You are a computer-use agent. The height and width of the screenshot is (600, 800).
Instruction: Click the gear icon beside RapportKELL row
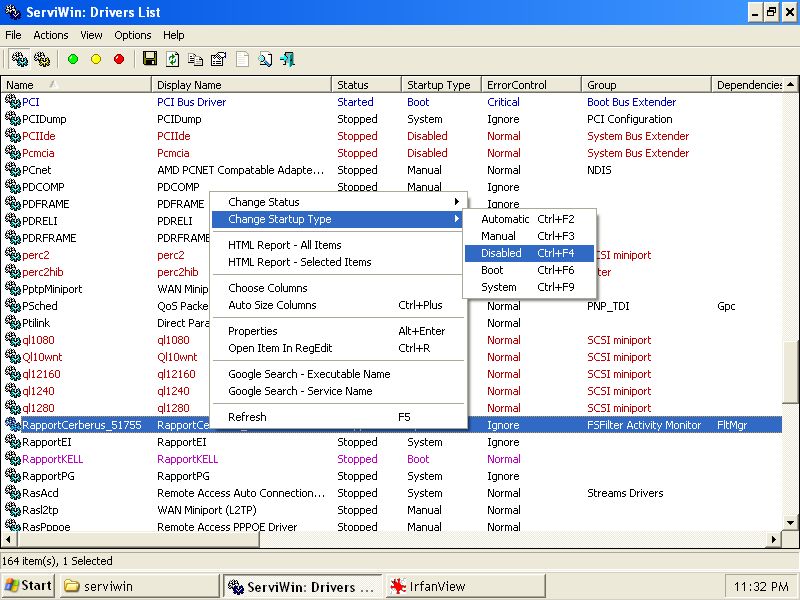tap(12, 459)
